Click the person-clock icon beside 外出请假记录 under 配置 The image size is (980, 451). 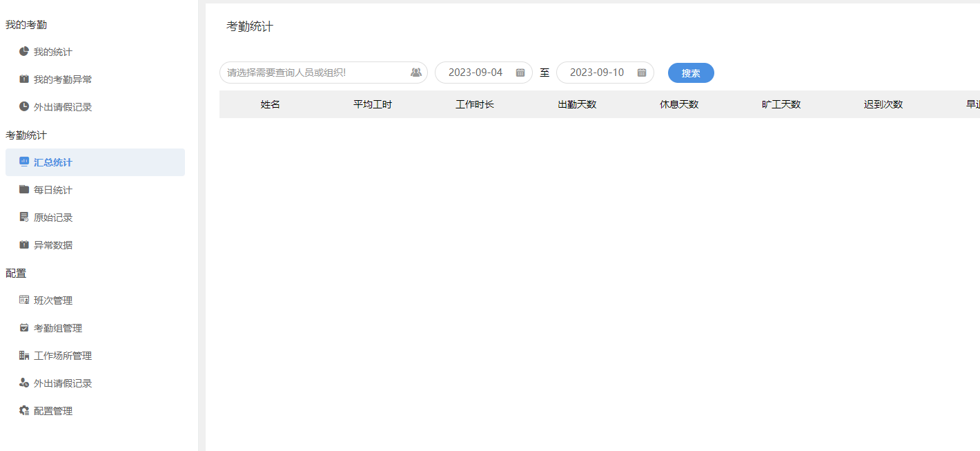(24, 383)
